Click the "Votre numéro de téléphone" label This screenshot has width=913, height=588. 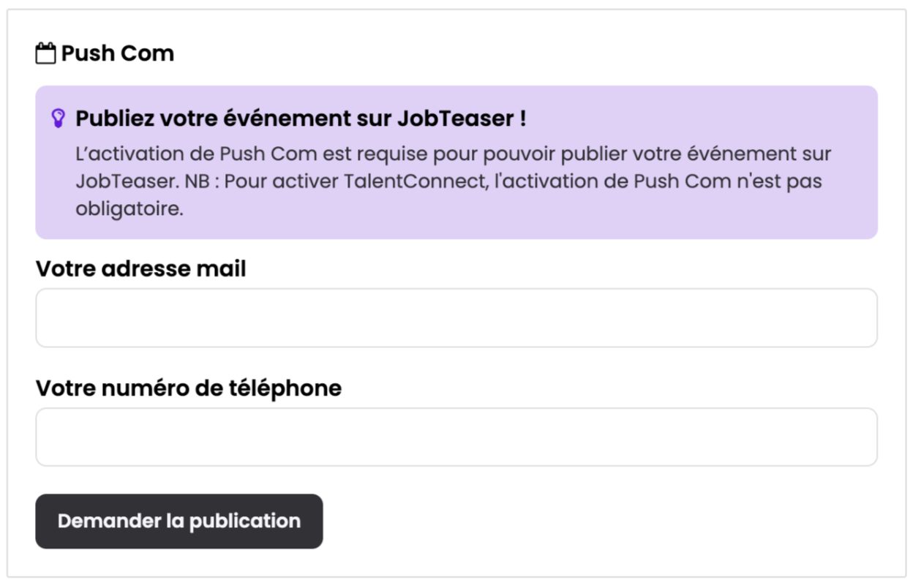[x=188, y=388]
